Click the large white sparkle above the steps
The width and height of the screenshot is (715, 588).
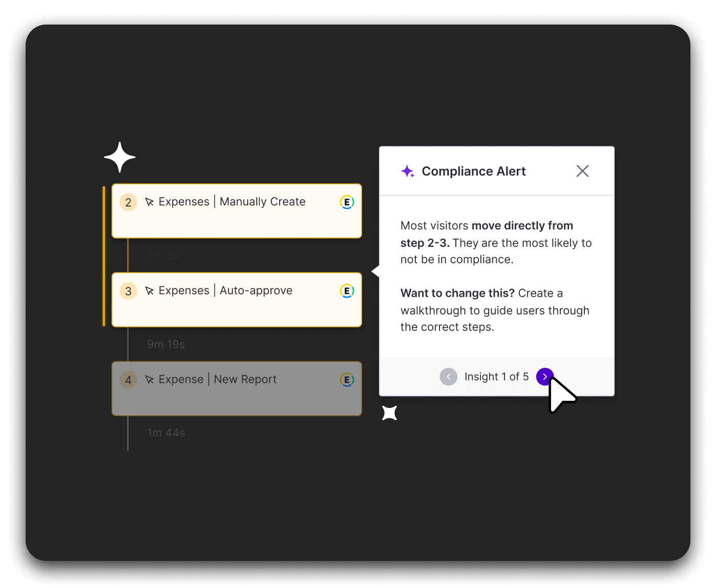tap(120, 157)
